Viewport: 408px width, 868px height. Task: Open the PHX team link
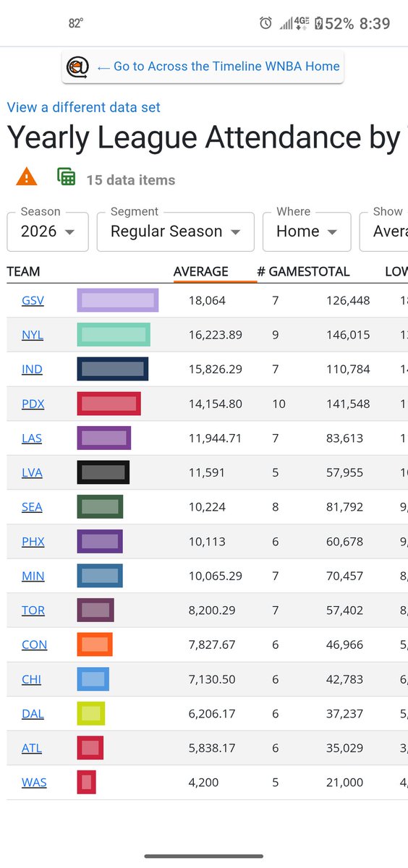pyautogui.click(x=33, y=541)
